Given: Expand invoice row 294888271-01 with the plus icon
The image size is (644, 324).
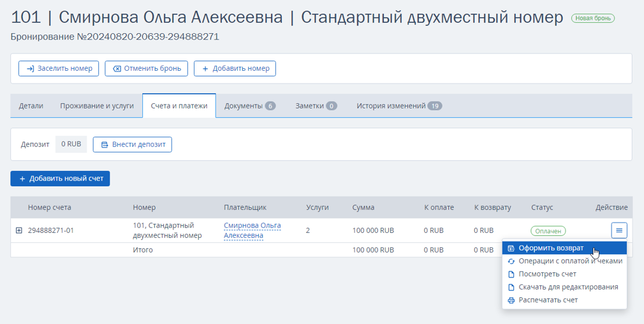Looking at the screenshot, I should 19,230.
